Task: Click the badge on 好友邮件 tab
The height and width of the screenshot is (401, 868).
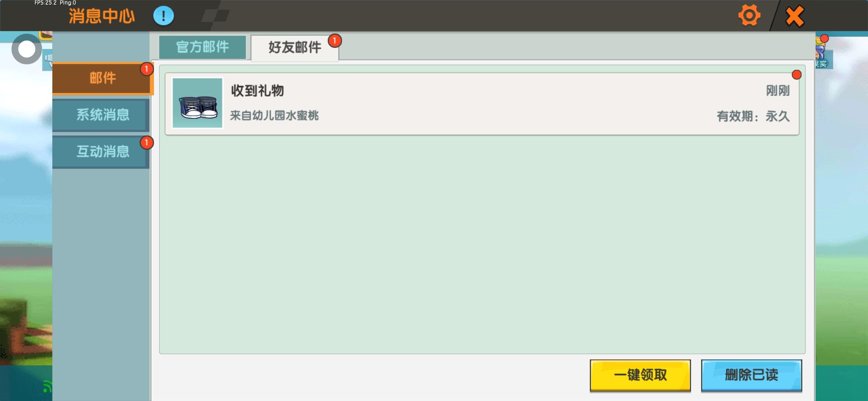Action: pyautogui.click(x=335, y=41)
